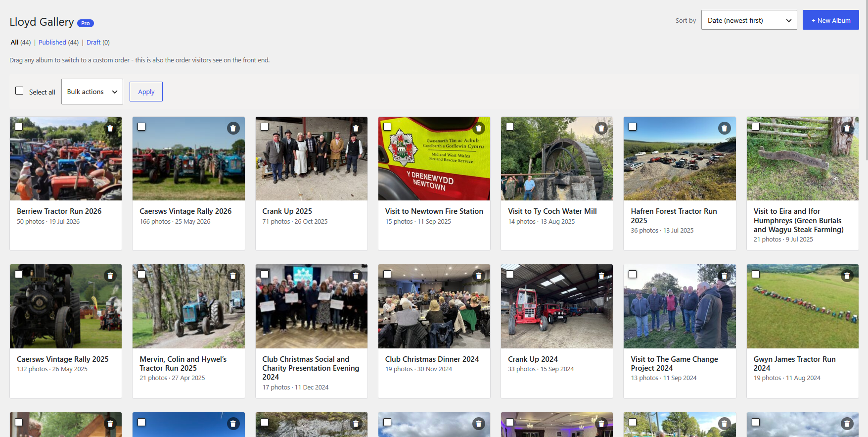868x437 pixels.
Task: Apply the selected bulk action
Action: coord(146,92)
